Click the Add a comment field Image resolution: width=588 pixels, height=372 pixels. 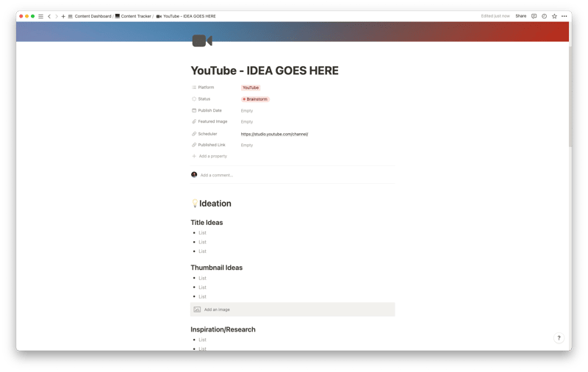pyautogui.click(x=216, y=175)
